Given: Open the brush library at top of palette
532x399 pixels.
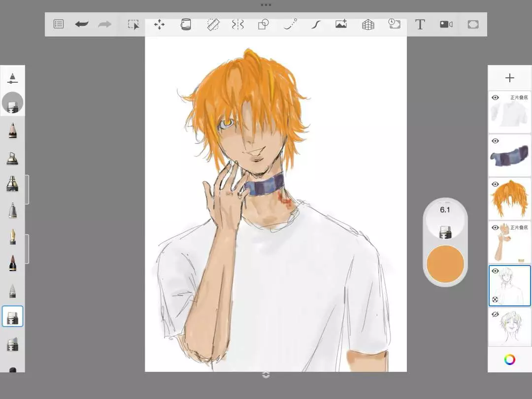Looking at the screenshot, I should (12, 78).
